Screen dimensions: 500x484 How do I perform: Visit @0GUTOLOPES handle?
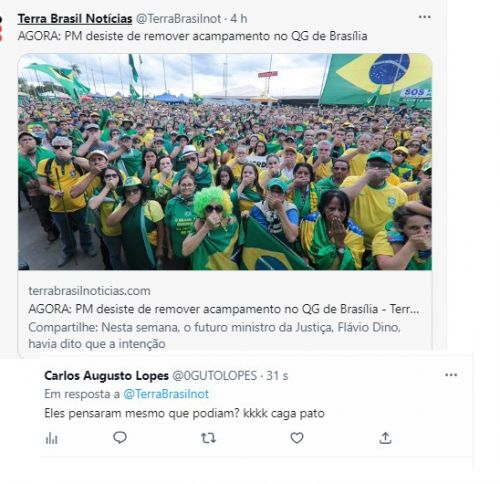coord(214,376)
